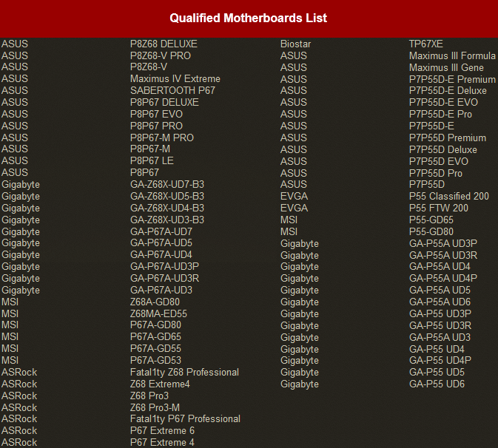The height and width of the screenshot is (448, 498).
Task: Click MSI beside P55-GD65
Action: click(289, 220)
